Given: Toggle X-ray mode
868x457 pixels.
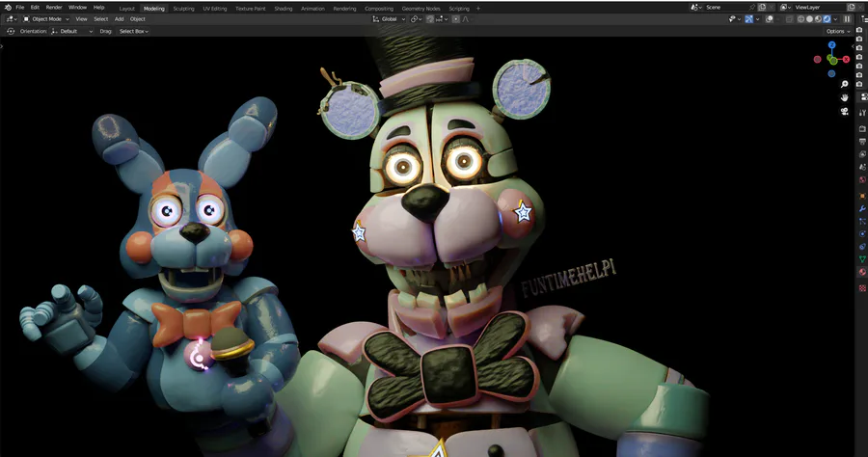Looking at the screenshot, I should (x=789, y=19).
